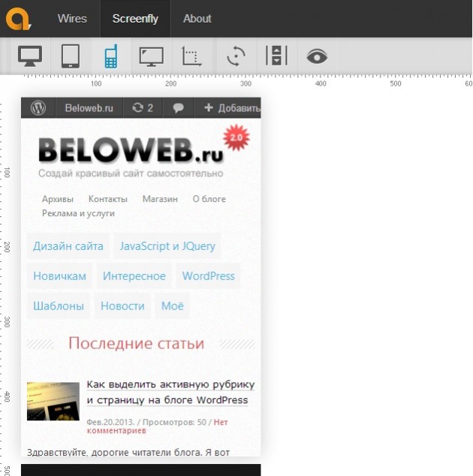Open the updates icon showing 2
The height and width of the screenshot is (476, 473).
click(143, 108)
